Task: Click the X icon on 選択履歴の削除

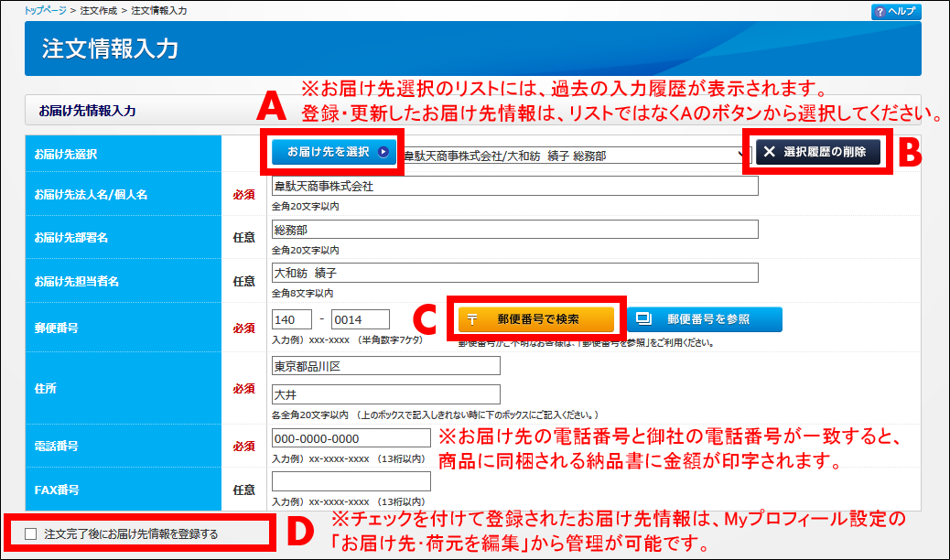Action: coord(770,153)
